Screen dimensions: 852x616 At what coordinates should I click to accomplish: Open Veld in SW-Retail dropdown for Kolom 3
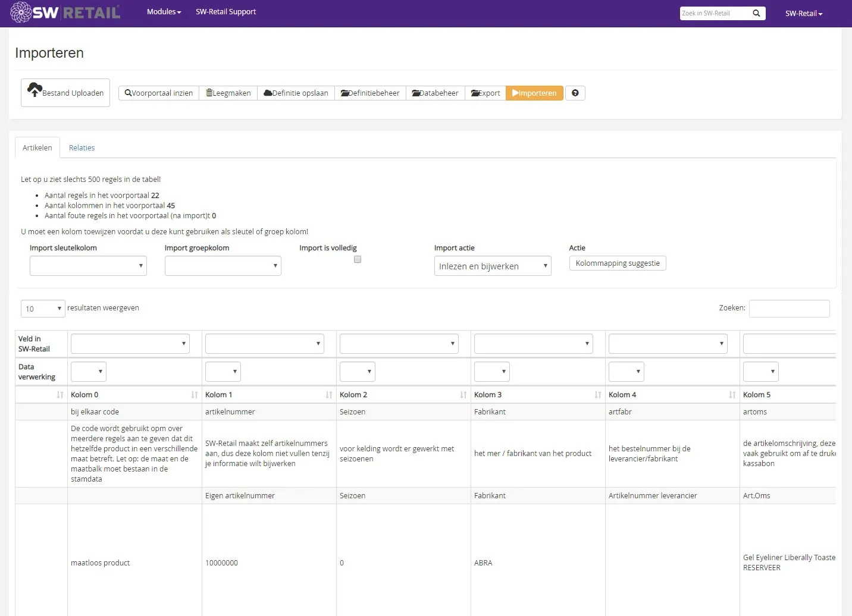(533, 344)
